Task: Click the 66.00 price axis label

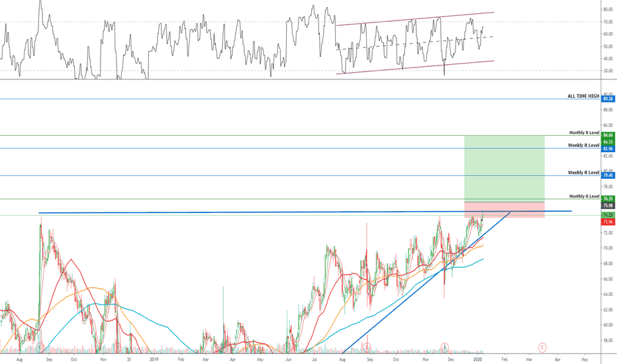Action: coord(608,279)
